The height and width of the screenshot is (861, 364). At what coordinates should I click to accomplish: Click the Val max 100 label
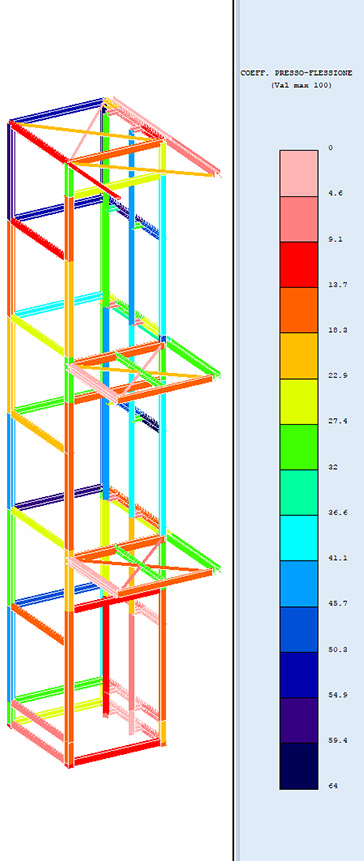tap(301, 85)
